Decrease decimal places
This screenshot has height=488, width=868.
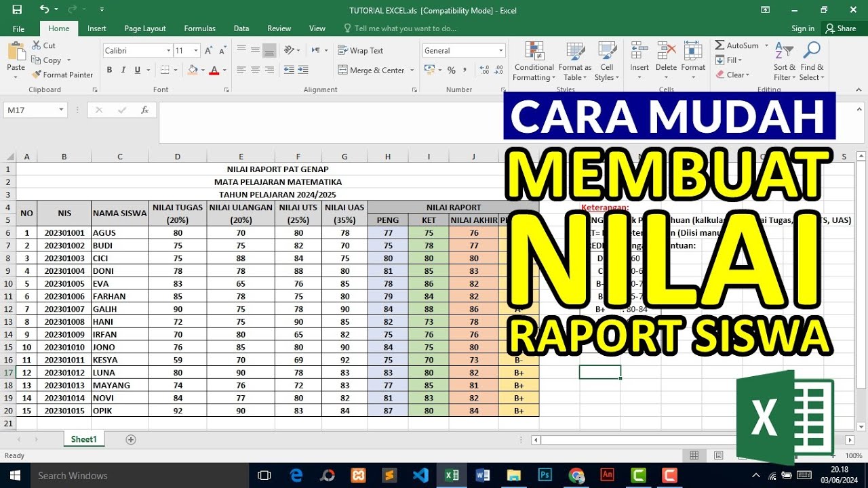(x=498, y=70)
